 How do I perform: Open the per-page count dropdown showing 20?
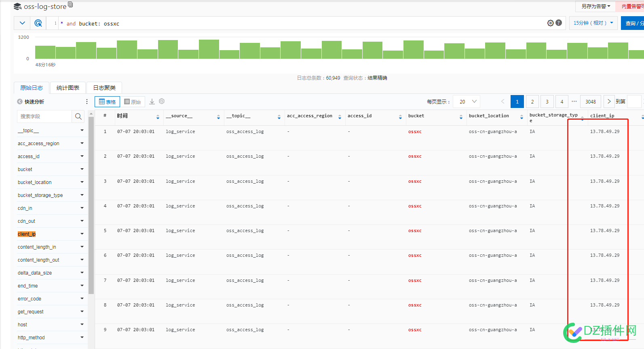[x=467, y=102]
